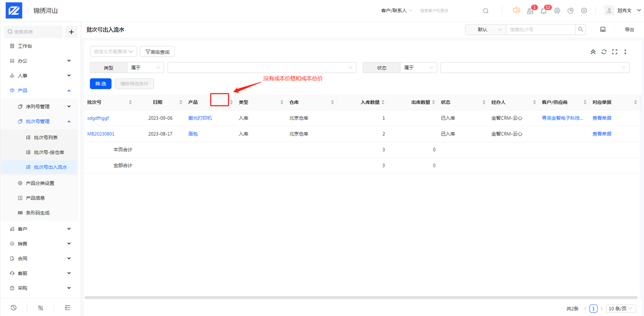Open the speaker announcement icon
Image resolution: width=644 pixels, height=316 pixels.
pyautogui.click(x=516, y=10)
